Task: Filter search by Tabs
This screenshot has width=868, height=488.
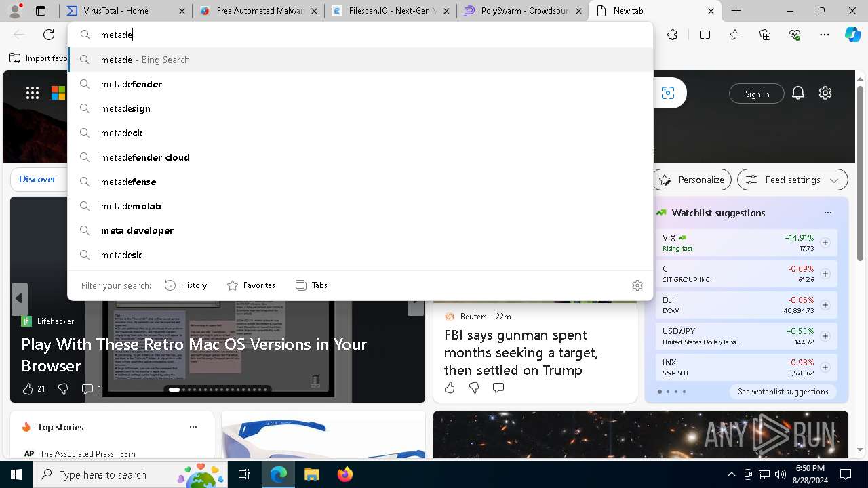Action: click(312, 285)
